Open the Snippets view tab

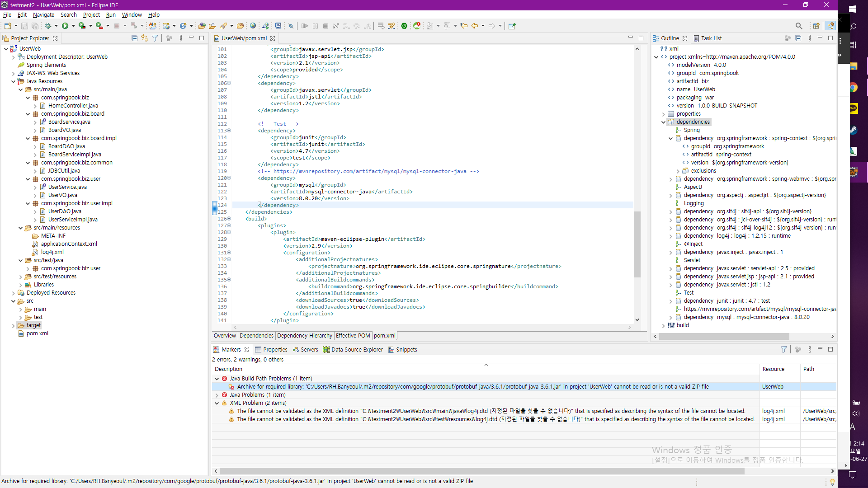[x=402, y=350]
